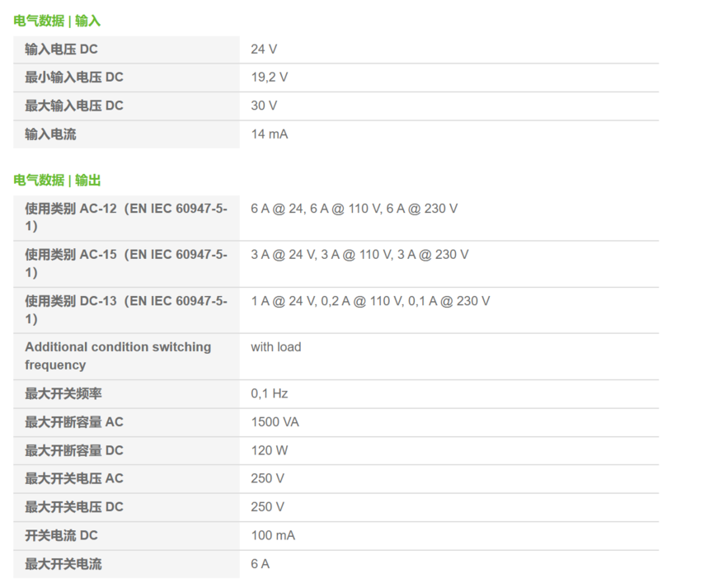
Task: Click the Additional condition switching frequency label
Action: pyautogui.click(x=118, y=355)
